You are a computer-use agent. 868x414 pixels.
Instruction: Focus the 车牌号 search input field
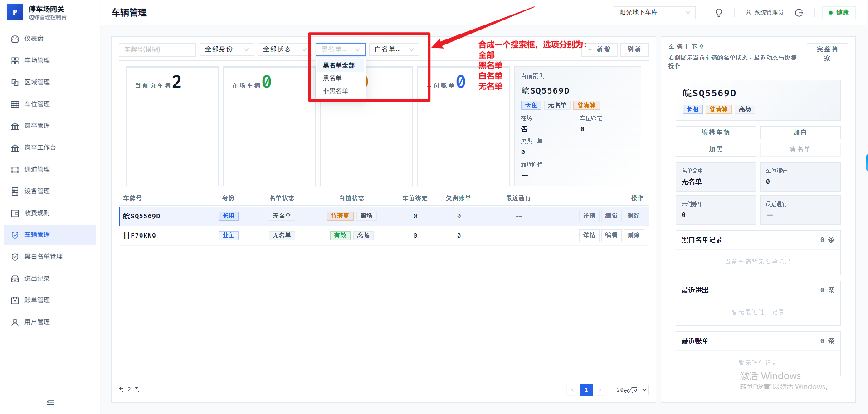coord(157,49)
